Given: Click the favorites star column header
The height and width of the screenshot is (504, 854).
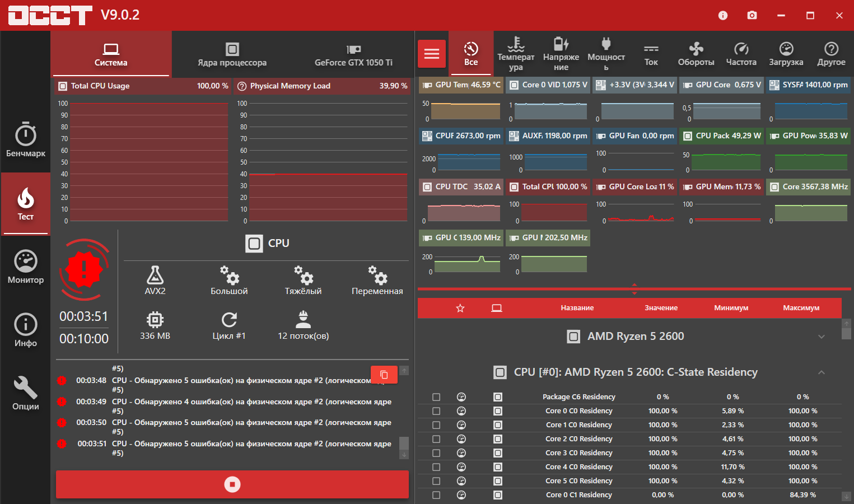Looking at the screenshot, I should pyautogui.click(x=460, y=308).
